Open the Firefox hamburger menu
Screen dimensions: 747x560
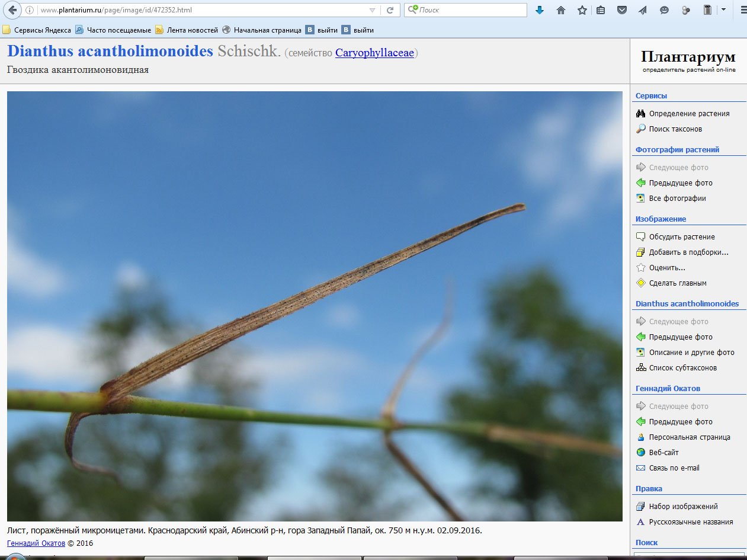pos(743,10)
